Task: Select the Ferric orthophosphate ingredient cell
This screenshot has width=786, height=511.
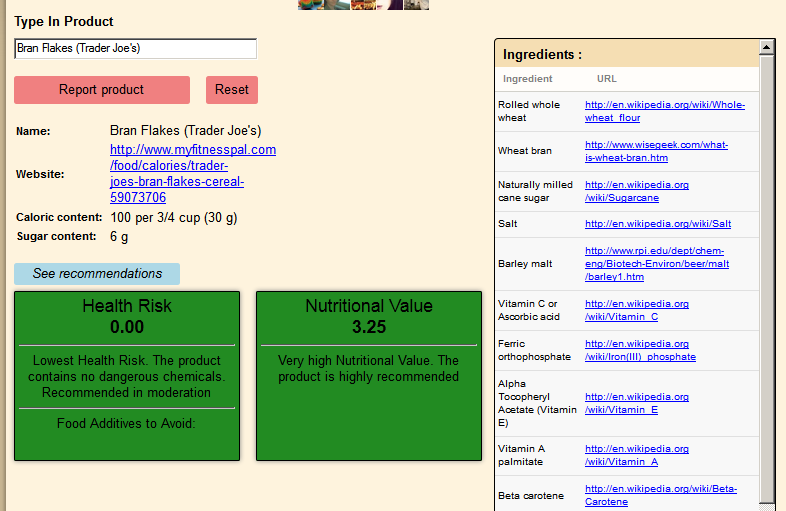Action: tap(538, 351)
